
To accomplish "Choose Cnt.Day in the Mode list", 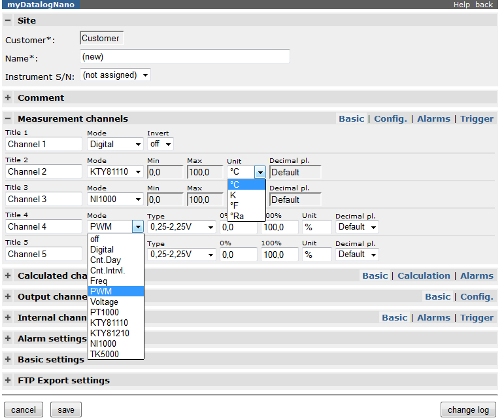I will click(x=116, y=260).
